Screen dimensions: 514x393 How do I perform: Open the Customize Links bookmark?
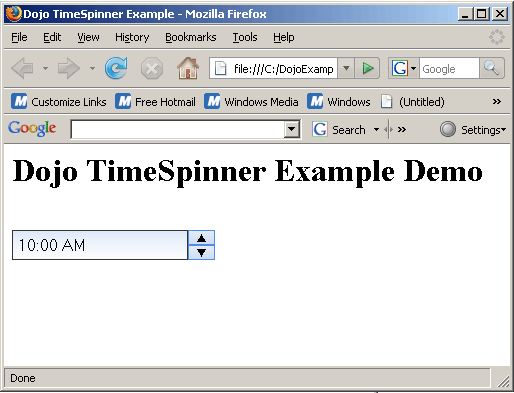tap(59, 101)
